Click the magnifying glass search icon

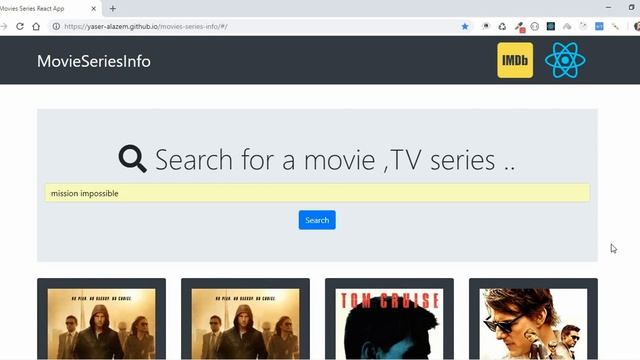(132, 159)
